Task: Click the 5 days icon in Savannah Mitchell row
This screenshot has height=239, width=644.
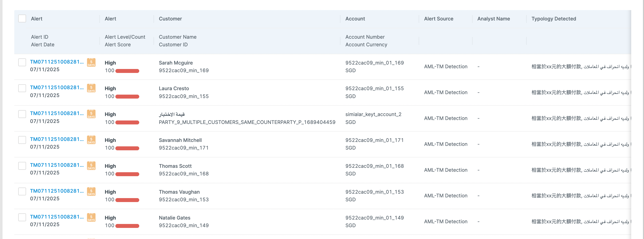Action: pos(91,140)
